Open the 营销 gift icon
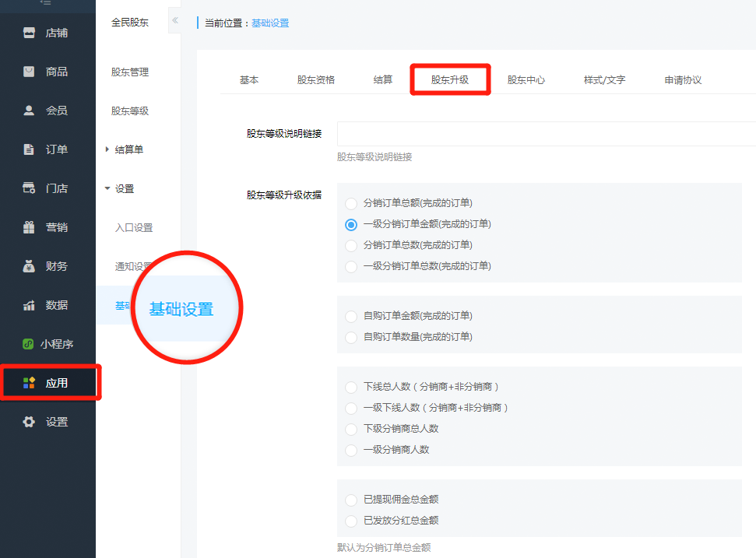 [29, 227]
